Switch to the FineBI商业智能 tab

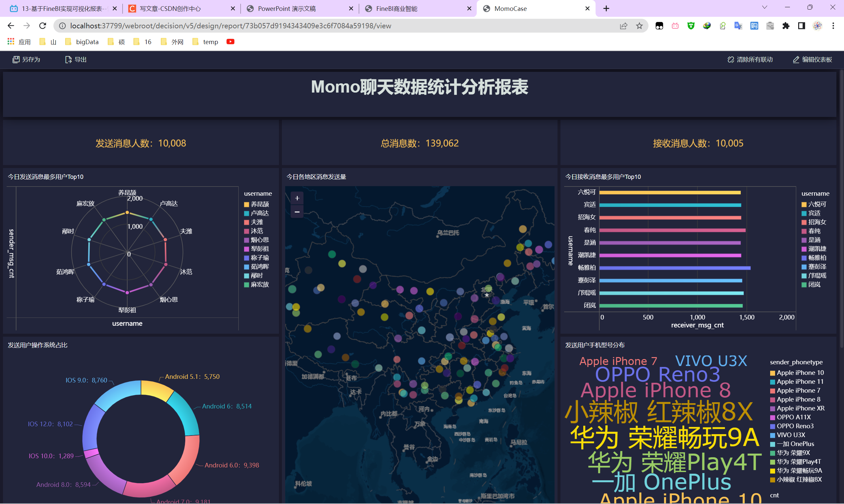pos(396,9)
